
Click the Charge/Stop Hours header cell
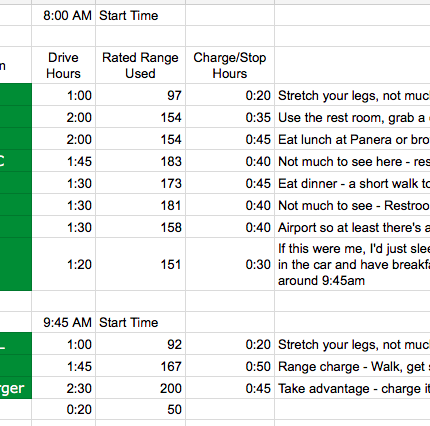(x=230, y=65)
